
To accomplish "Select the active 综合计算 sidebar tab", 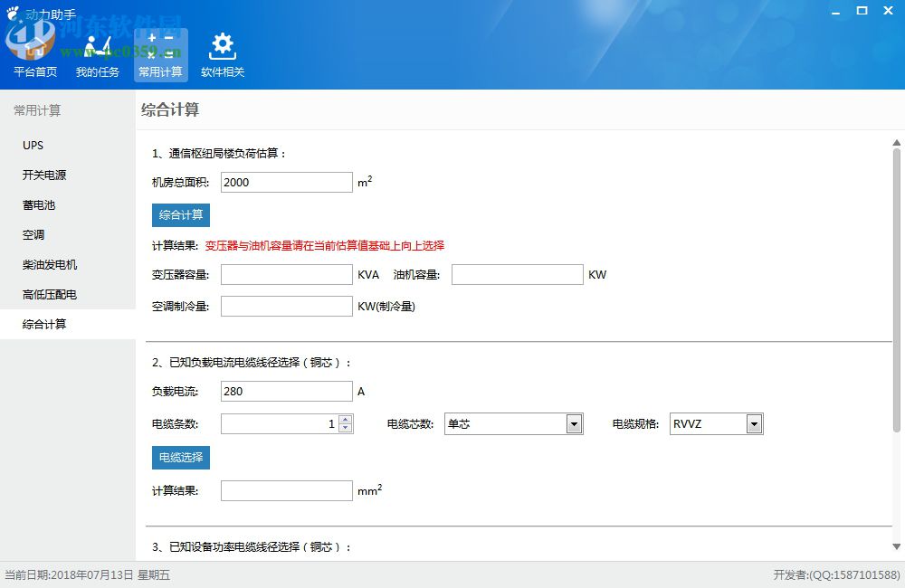I will pos(44,324).
